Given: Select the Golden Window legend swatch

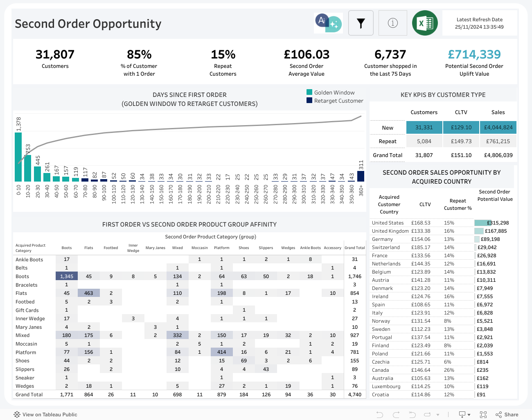Looking at the screenshot, I should pyautogui.click(x=309, y=92).
